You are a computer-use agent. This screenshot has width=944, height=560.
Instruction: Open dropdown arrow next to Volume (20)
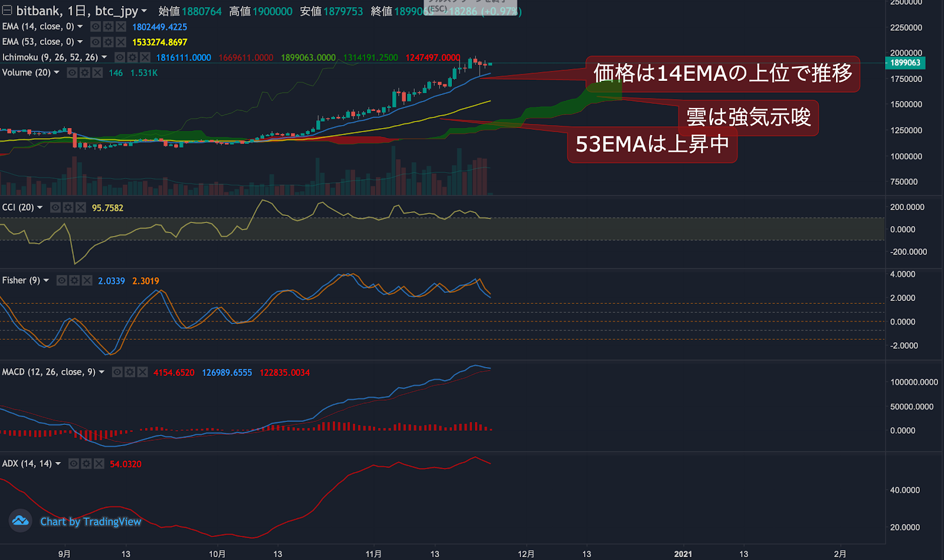(x=57, y=73)
